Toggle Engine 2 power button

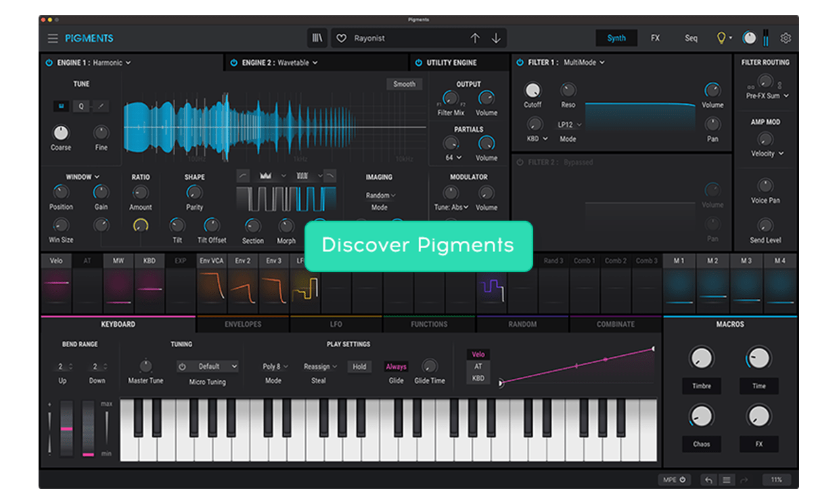234,63
